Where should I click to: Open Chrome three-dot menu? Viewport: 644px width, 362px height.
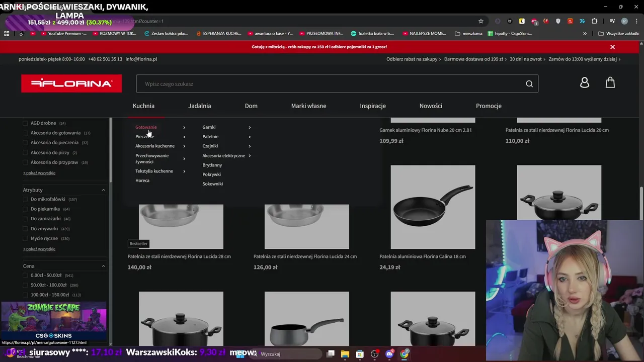636,21
